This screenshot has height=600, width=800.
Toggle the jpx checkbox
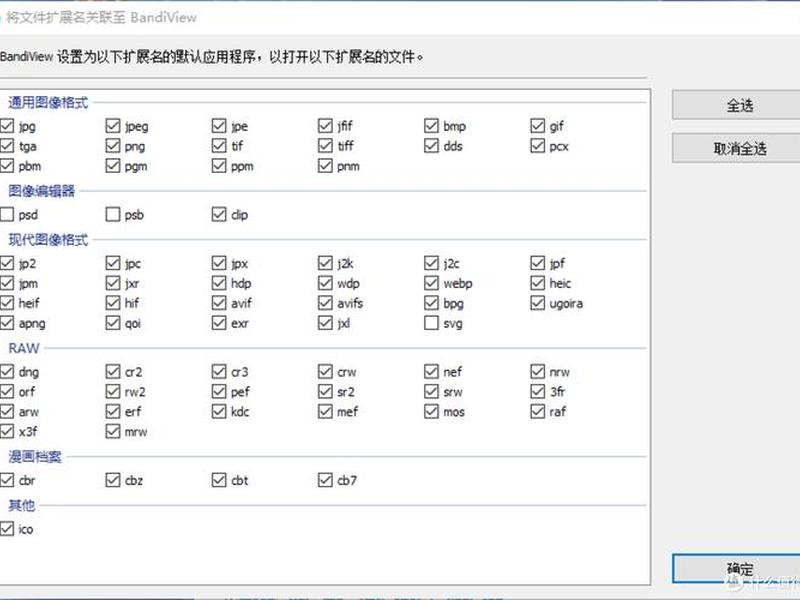coord(219,263)
